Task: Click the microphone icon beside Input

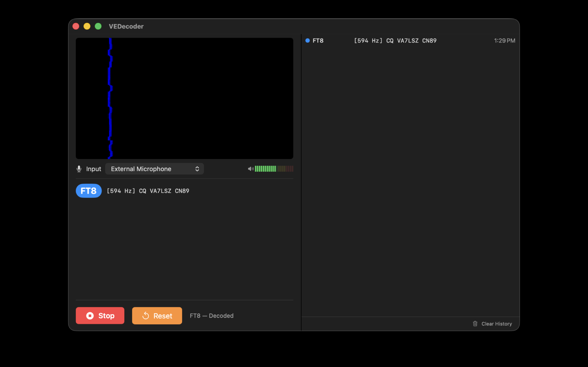Action: [x=79, y=169]
